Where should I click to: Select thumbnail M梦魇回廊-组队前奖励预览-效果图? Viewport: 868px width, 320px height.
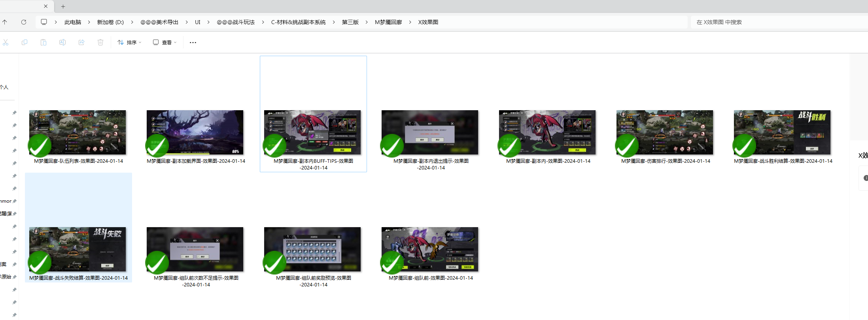(312, 249)
